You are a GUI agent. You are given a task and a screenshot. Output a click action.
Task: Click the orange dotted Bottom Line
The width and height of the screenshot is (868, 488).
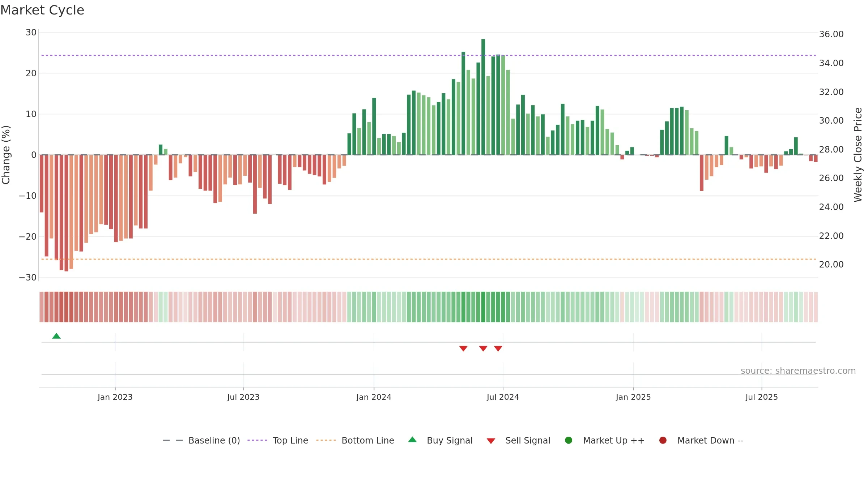pyautogui.click(x=429, y=259)
